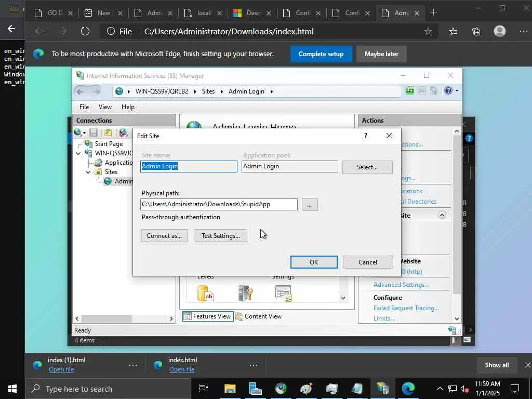
Task: Select Application Pools tree item
Action: (x=114, y=163)
